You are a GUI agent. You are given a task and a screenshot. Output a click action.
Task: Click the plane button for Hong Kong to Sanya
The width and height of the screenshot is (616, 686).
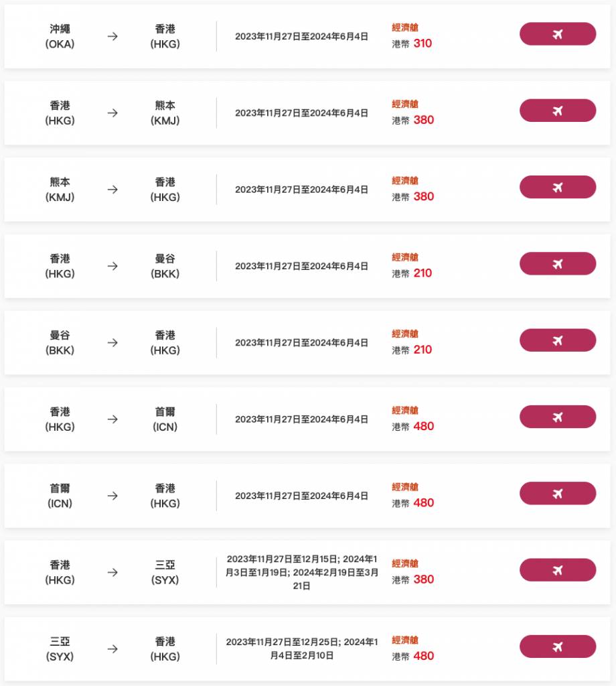click(x=557, y=570)
